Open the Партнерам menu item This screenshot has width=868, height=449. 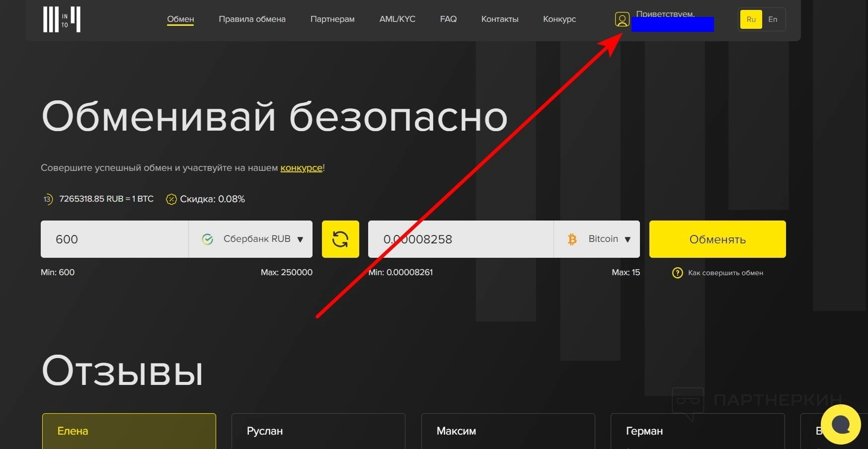pyautogui.click(x=332, y=19)
